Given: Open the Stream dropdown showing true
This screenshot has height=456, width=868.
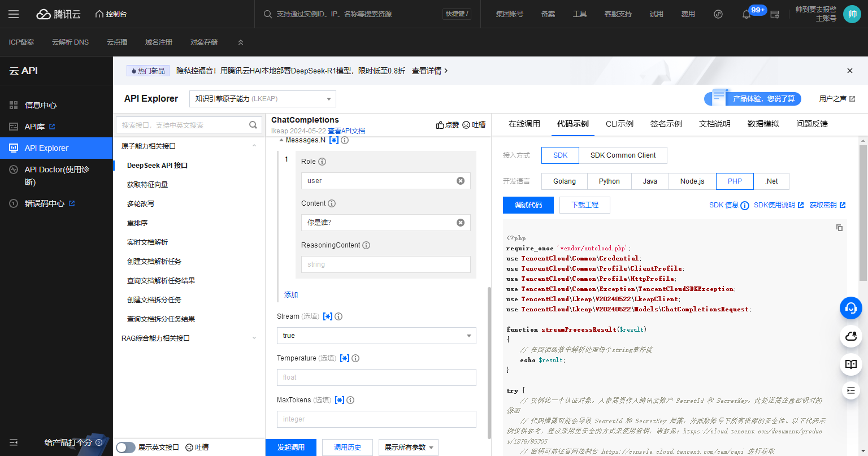Looking at the screenshot, I should (x=376, y=336).
